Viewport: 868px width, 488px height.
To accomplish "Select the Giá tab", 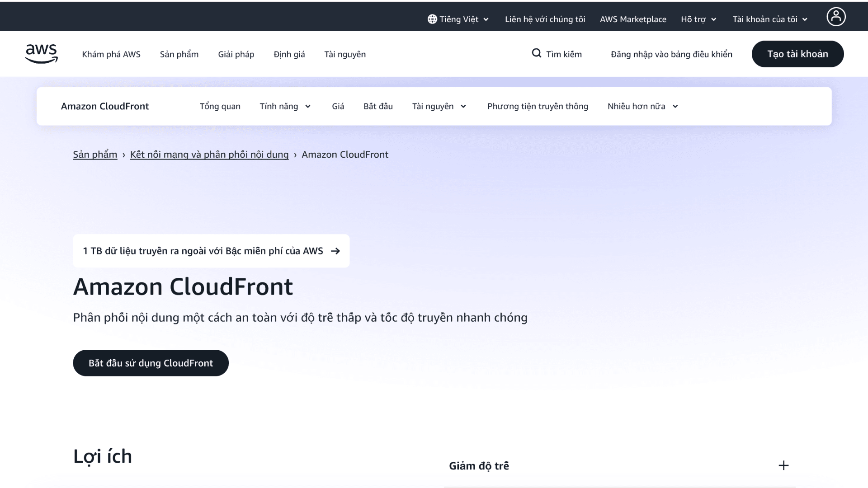I will click(338, 106).
